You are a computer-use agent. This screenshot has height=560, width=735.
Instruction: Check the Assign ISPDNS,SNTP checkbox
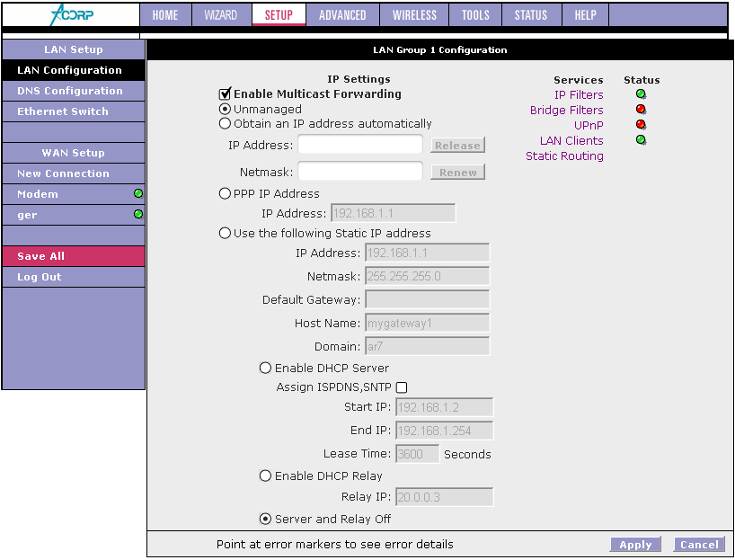click(402, 387)
